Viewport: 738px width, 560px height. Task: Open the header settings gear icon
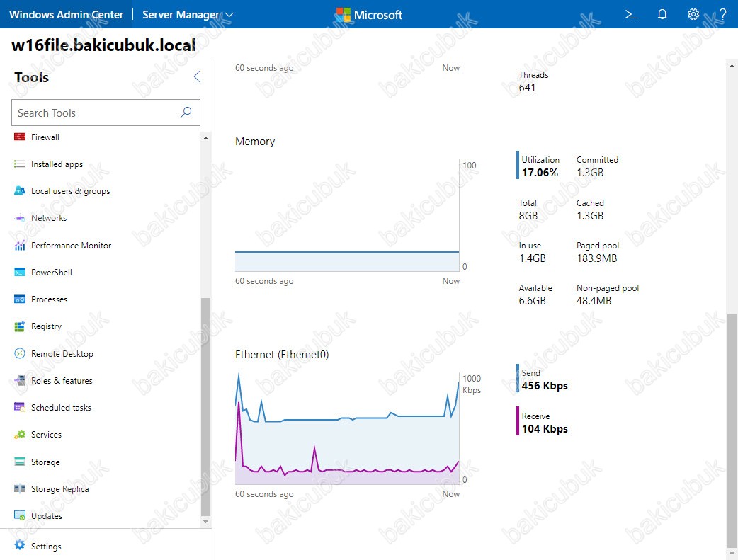click(693, 15)
